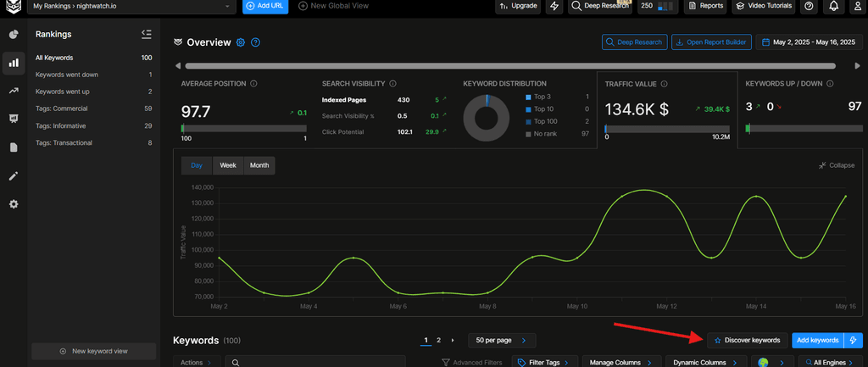Open the bar chart rankings sidebar icon
Screen dimensions: 868x367
(14, 63)
